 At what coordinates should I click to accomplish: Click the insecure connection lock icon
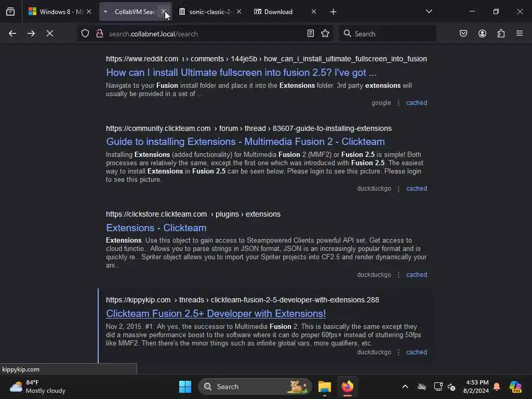click(x=99, y=34)
